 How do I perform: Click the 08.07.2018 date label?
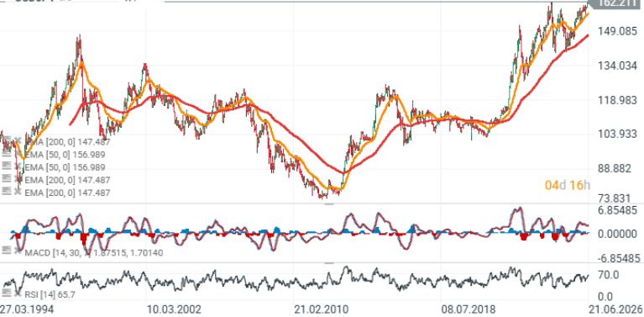pyautogui.click(x=468, y=309)
